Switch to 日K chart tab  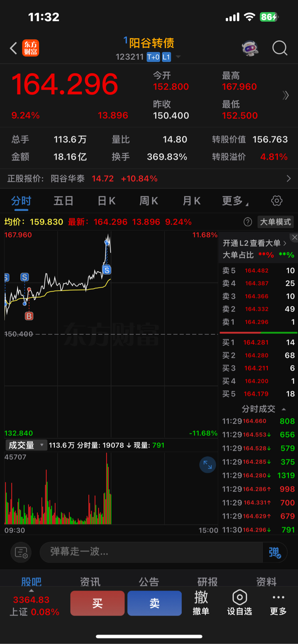click(x=106, y=201)
